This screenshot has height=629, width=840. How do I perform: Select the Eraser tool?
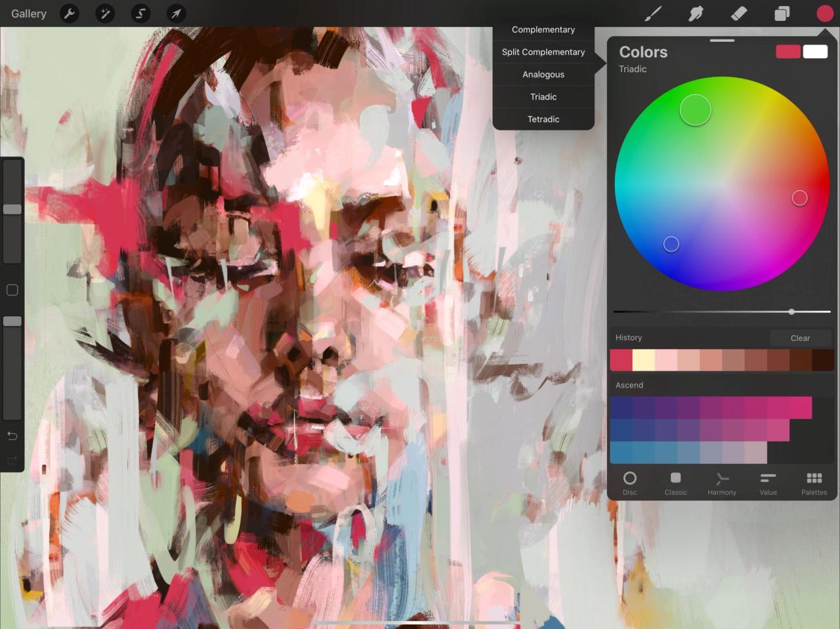(739, 13)
